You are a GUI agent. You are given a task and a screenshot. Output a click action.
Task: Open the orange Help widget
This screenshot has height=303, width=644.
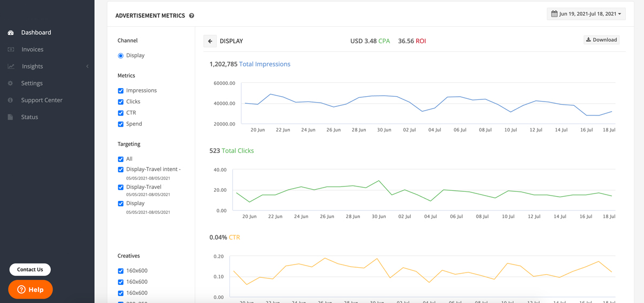tap(30, 290)
